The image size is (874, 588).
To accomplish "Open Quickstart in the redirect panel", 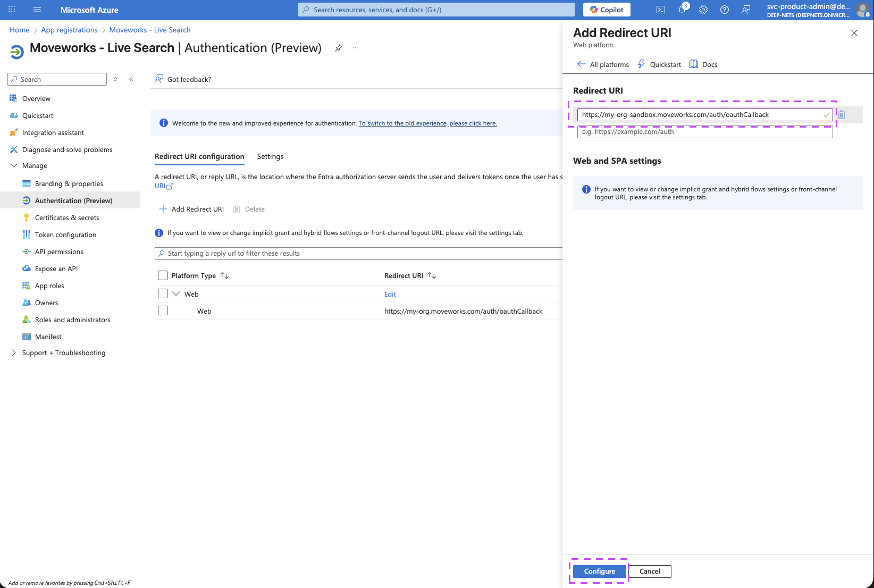I will 659,64.
